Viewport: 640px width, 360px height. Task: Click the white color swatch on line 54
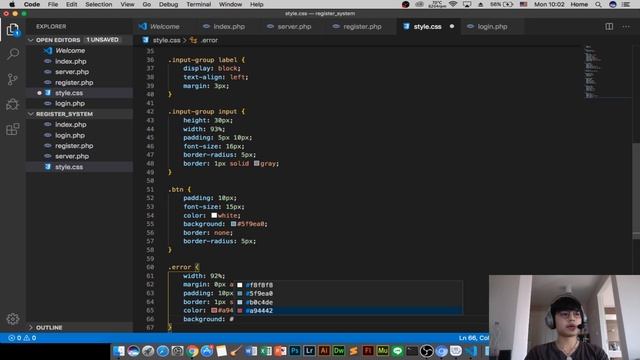(x=214, y=215)
